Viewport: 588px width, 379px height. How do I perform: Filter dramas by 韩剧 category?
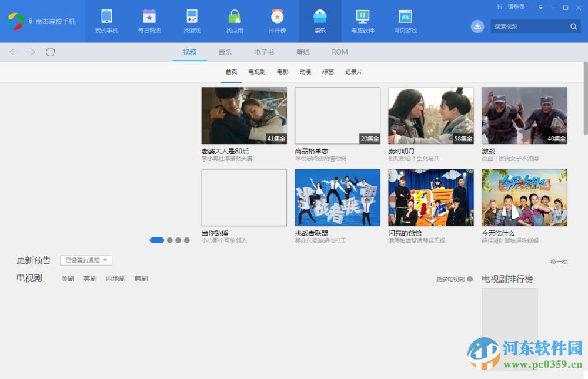(141, 279)
